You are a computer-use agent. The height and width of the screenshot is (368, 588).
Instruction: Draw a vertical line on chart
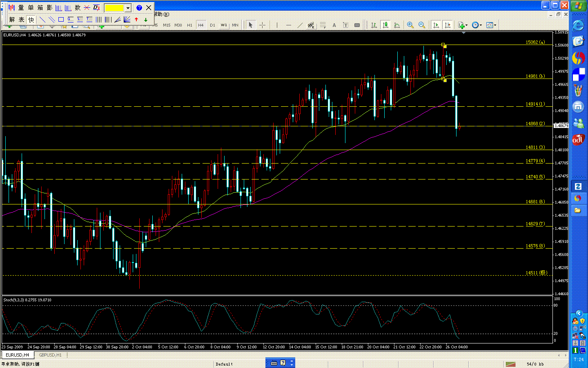click(x=277, y=25)
